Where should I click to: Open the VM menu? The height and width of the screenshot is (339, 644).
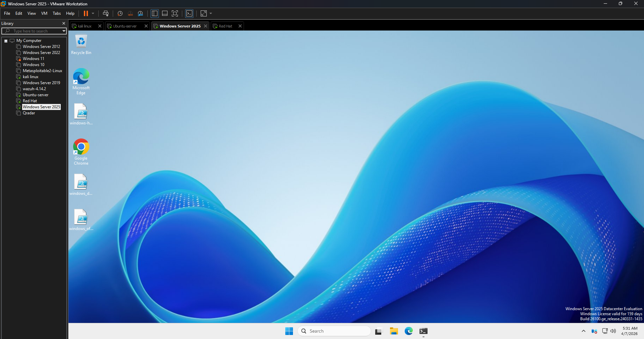[x=44, y=13]
